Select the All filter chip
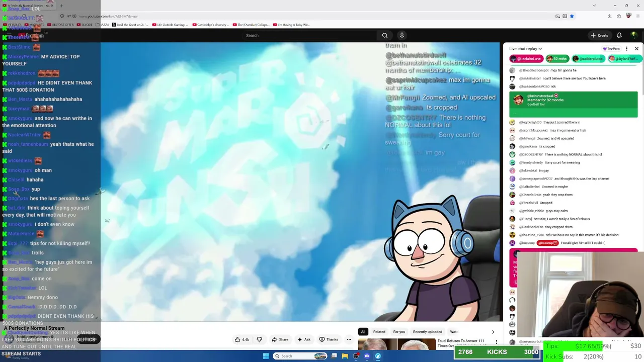 pyautogui.click(x=363, y=332)
